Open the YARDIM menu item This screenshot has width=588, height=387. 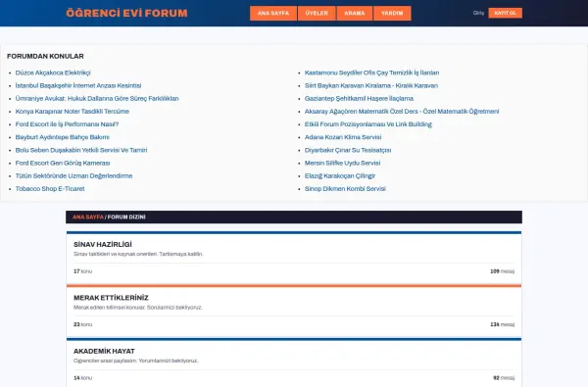pos(392,13)
